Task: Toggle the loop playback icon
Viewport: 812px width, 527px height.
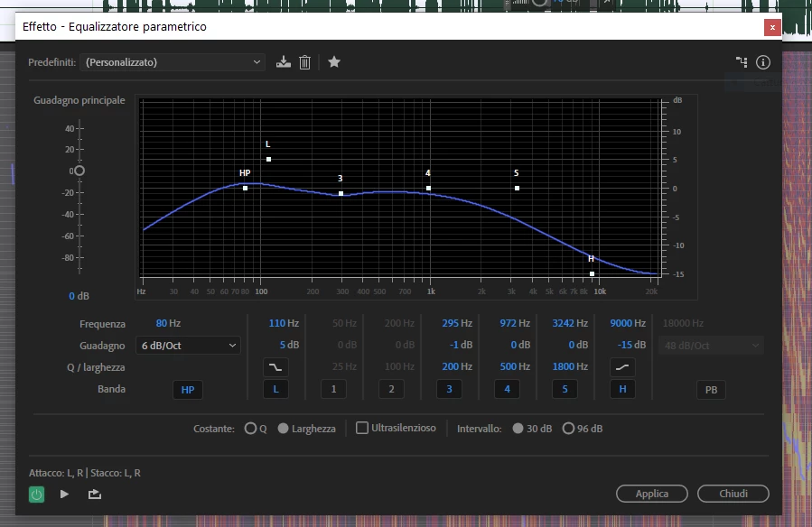Action: point(94,494)
